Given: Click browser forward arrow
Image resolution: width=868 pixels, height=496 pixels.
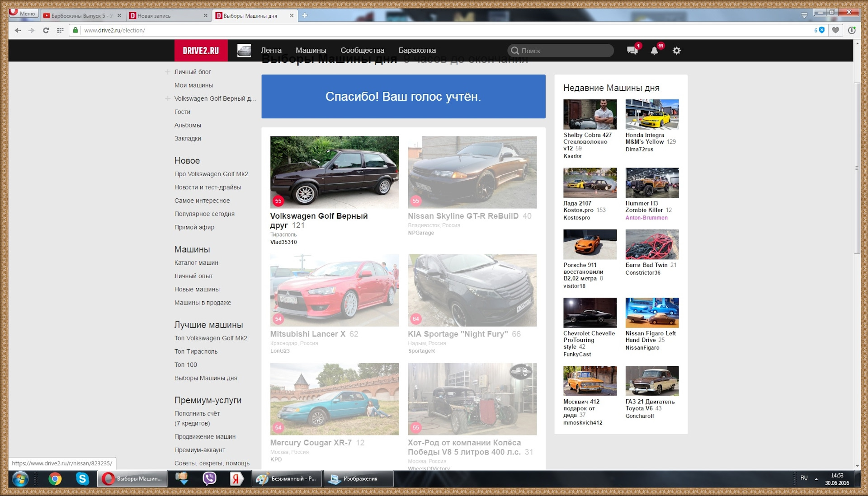Looking at the screenshot, I should pos(31,30).
